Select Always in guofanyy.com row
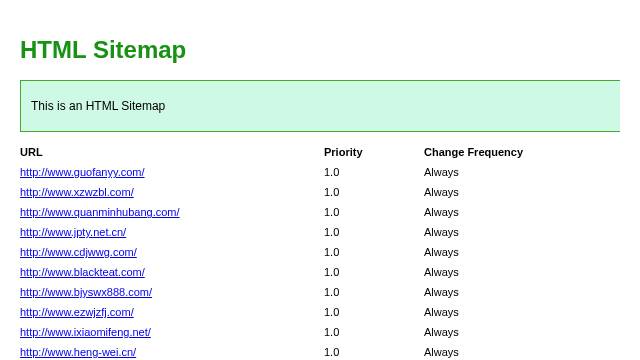Image resolution: width=640 pixels, height=360 pixels. (441, 172)
